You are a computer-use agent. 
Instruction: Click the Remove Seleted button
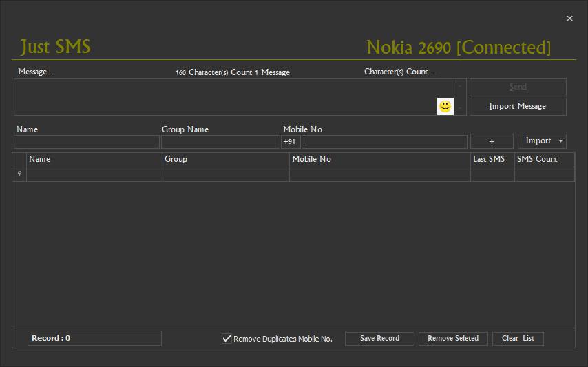click(453, 339)
